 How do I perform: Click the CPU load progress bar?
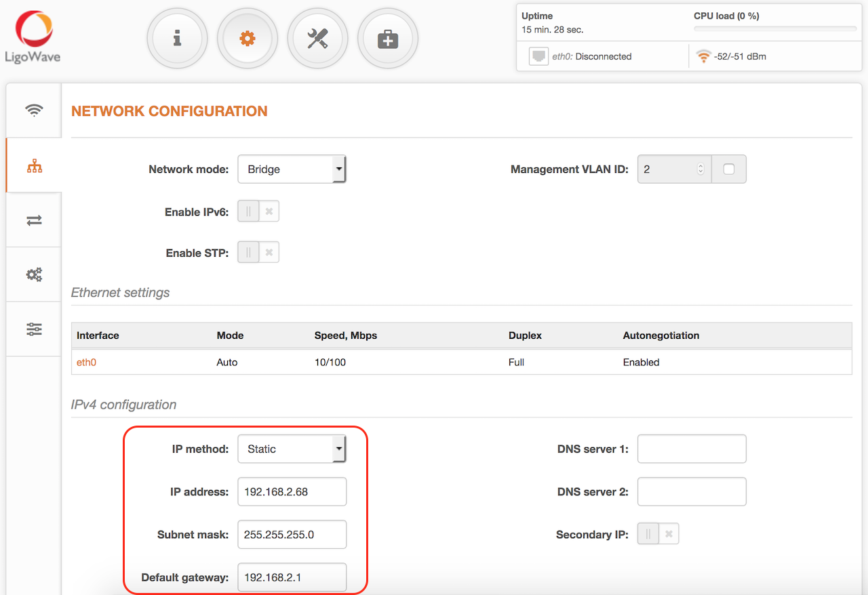click(774, 29)
